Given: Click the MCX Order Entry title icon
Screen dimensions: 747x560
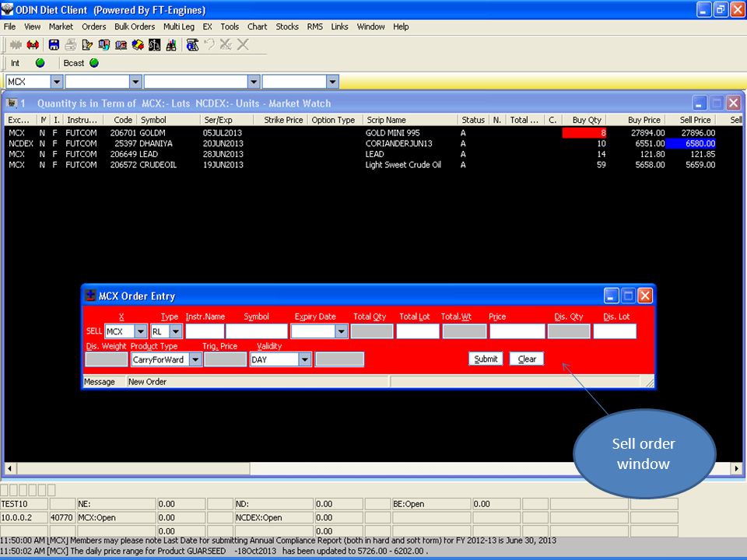Looking at the screenshot, I should 90,296.
